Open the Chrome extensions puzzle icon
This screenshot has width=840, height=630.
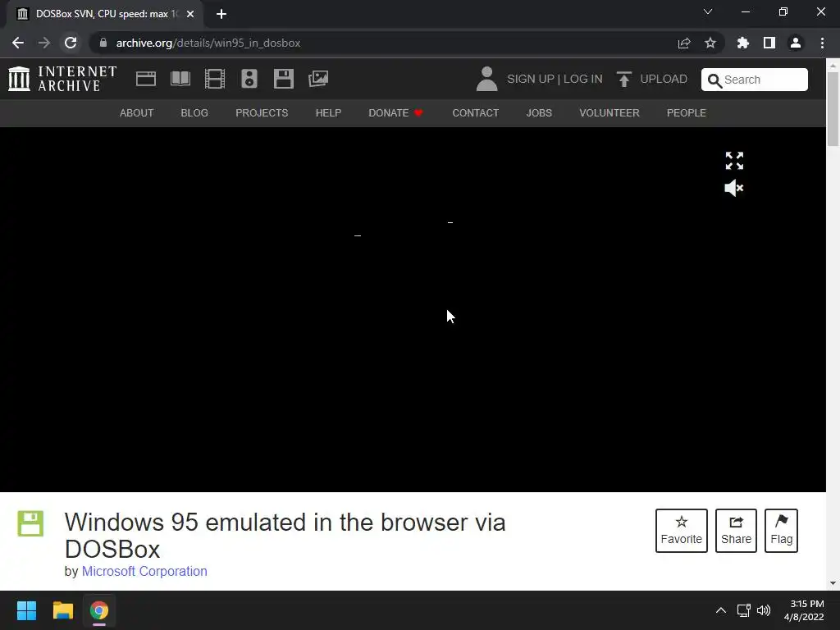[743, 43]
